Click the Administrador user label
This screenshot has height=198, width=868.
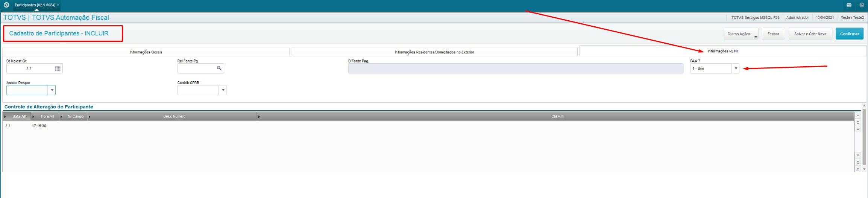[797, 18]
